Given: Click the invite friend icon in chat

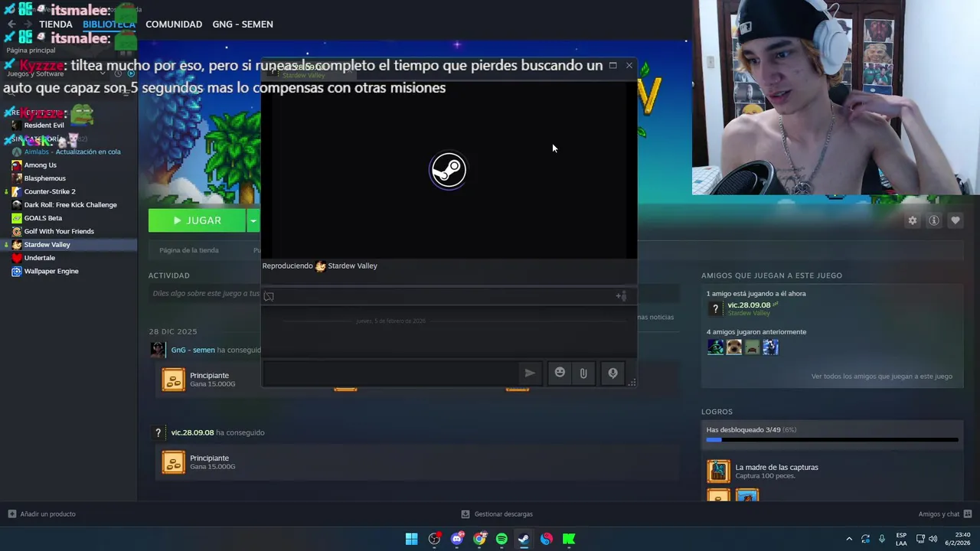Looking at the screenshot, I should [x=621, y=296].
